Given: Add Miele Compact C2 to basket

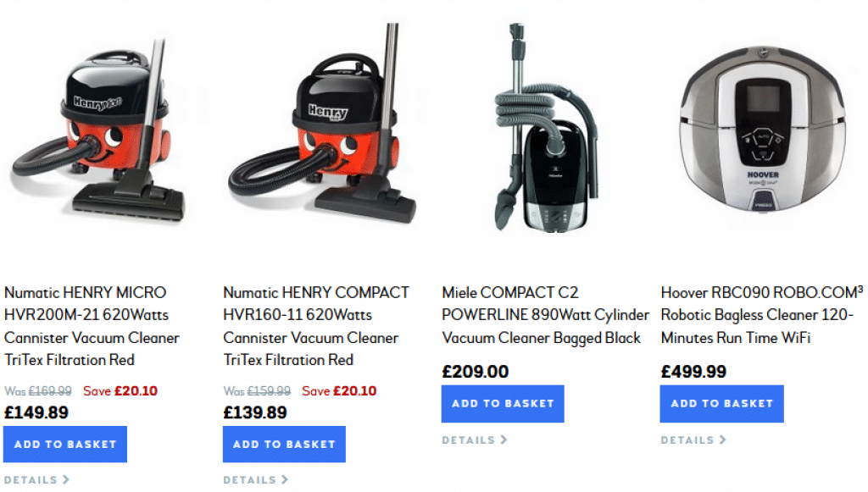Looking at the screenshot, I should [503, 404].
